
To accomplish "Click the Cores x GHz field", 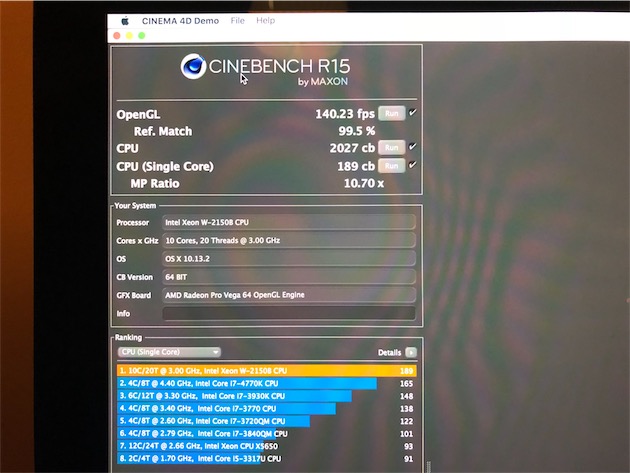I will [x=289, y=240].
